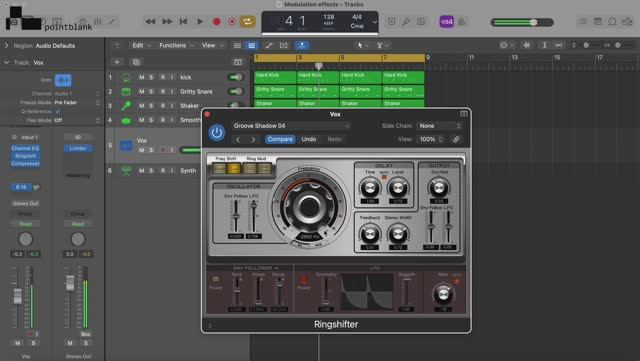Click the Compare button in the plugin
Screen dimensions: 640x361
coord(280,139)
